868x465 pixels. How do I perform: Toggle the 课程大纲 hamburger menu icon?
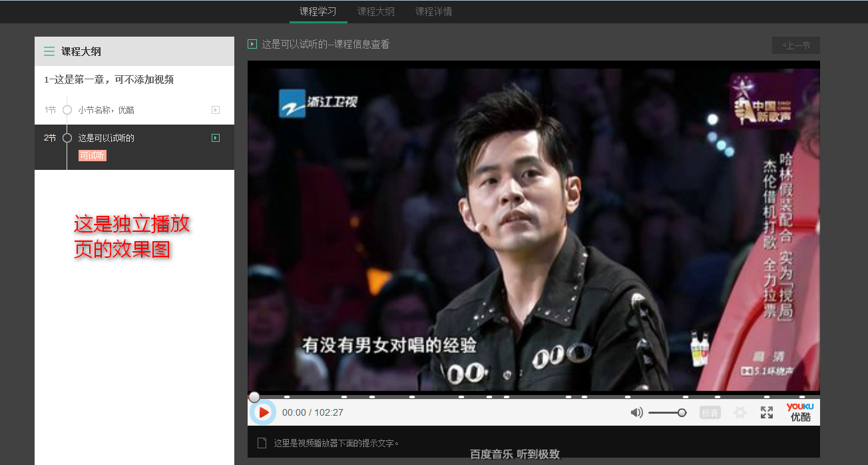49,51
